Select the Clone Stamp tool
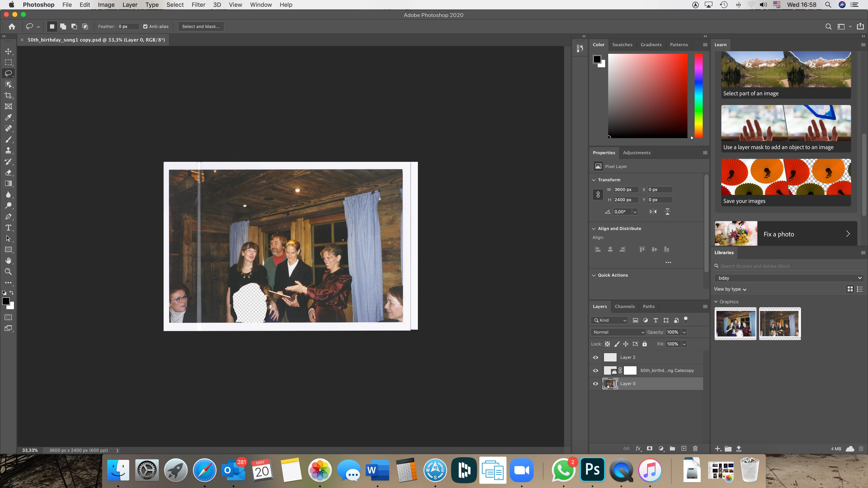The height and width of the screenshot is (488, 868). point(8,151)
